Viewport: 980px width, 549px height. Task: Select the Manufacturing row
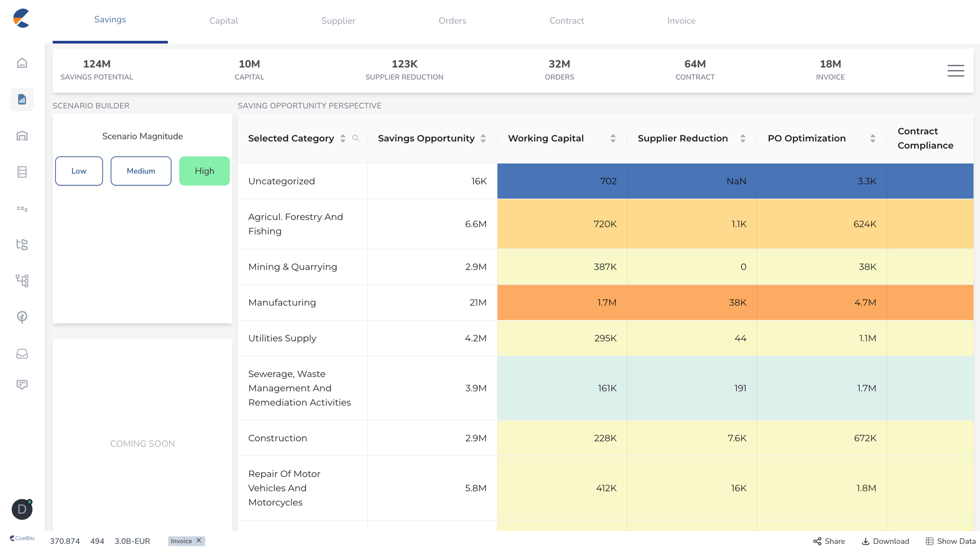606,303
